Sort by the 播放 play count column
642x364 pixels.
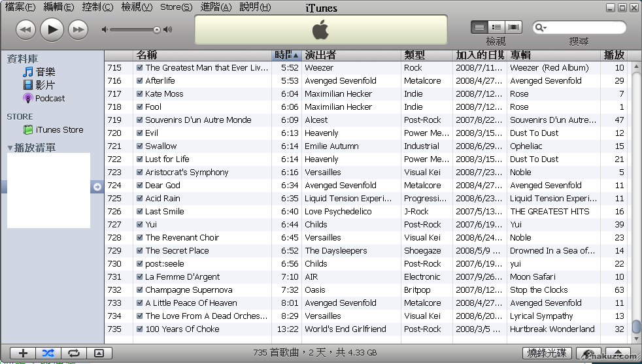613,56
